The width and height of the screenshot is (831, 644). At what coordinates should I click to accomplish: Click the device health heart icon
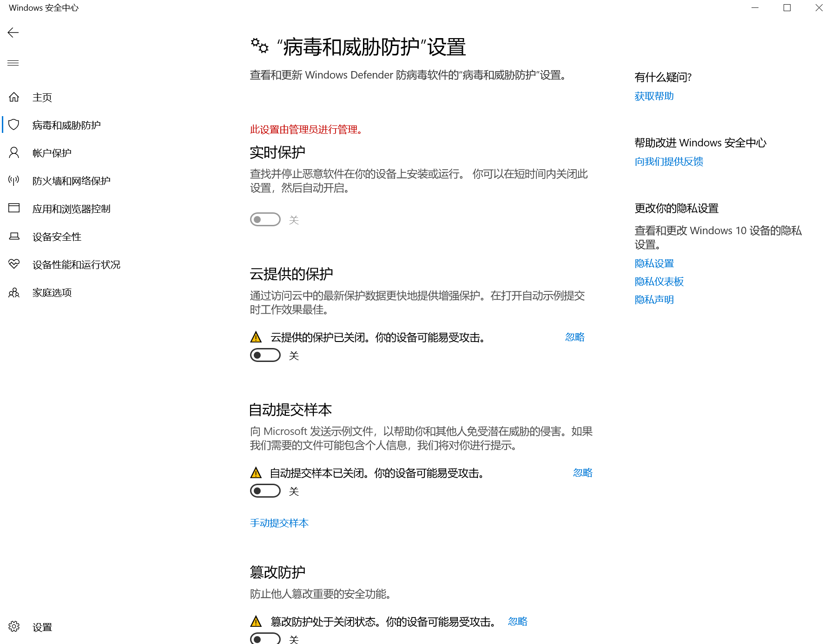click(14, 264)
